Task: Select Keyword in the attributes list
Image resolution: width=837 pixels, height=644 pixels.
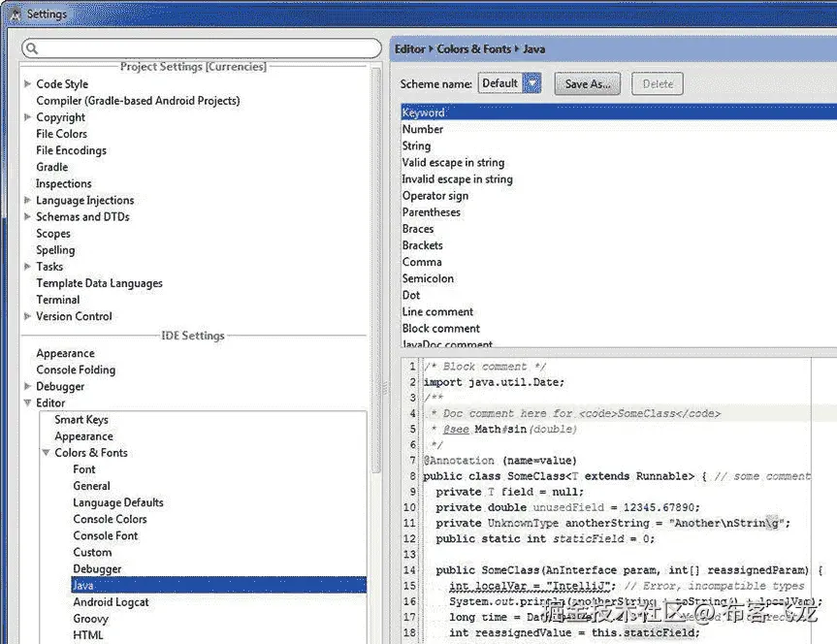Action: pos(619,113)
